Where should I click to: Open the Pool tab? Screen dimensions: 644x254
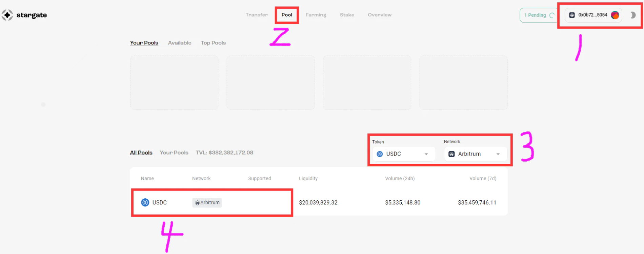tap(287, 15)
